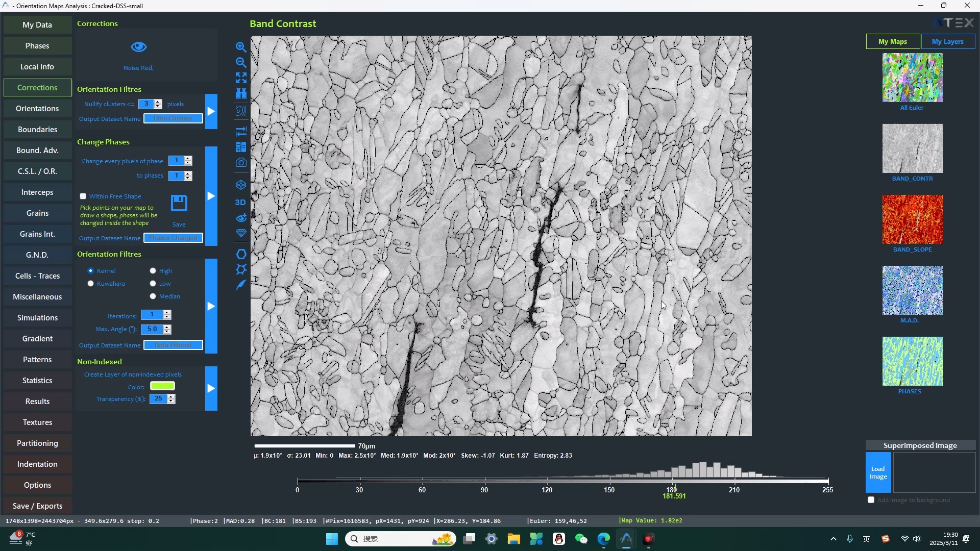The image size is (980, 551).
Task: Open the Boundaries menu section
Action: click(37, 130)
